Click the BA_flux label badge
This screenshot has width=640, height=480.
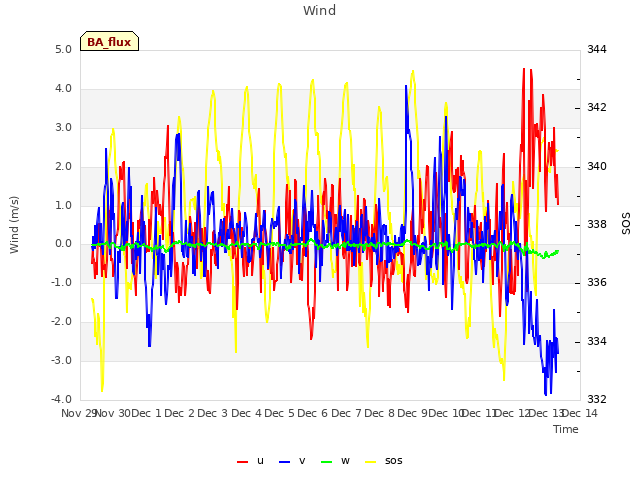[109, 41]
